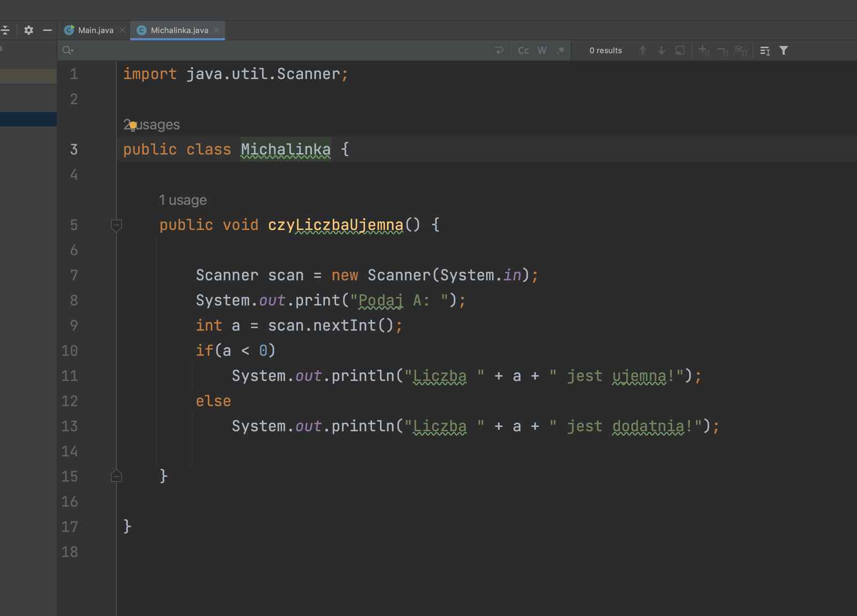Toggle Words (W) search option

(x=542, y=50)
